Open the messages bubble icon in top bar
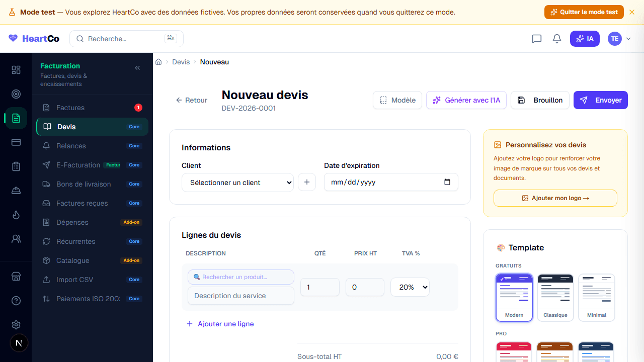 point(536,39)
